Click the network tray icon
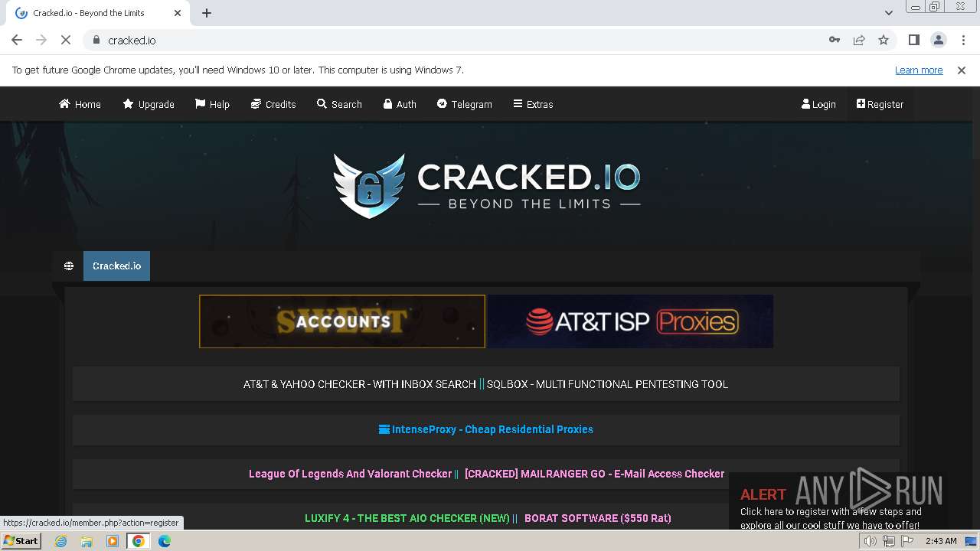 [889, 541]
